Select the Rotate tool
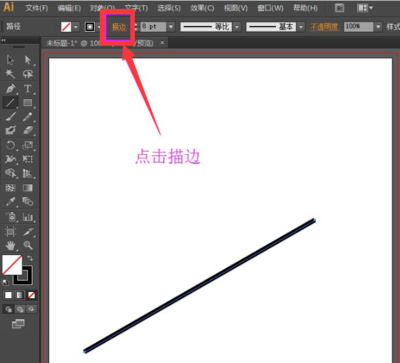 10,145
